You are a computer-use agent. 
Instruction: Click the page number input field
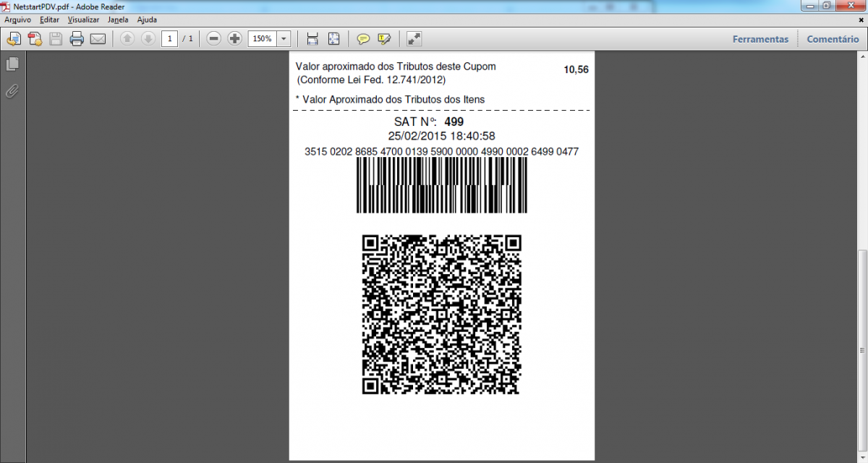tap(169, 38)
